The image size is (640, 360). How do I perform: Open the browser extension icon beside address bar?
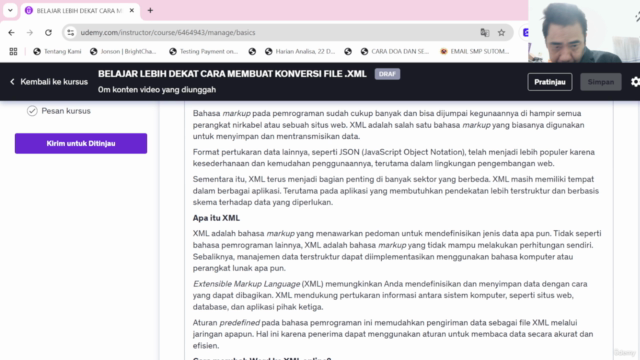point(525,33)
